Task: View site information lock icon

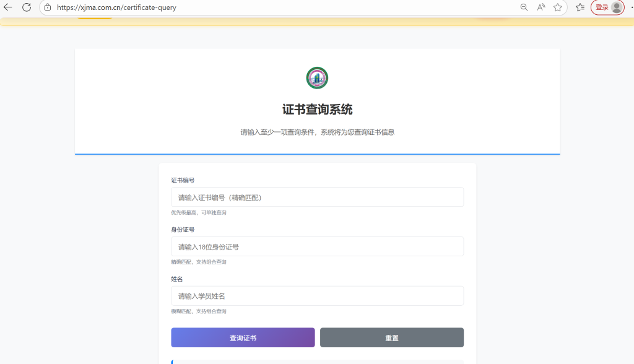Action: pyautogui.click(x=47, y=7)
